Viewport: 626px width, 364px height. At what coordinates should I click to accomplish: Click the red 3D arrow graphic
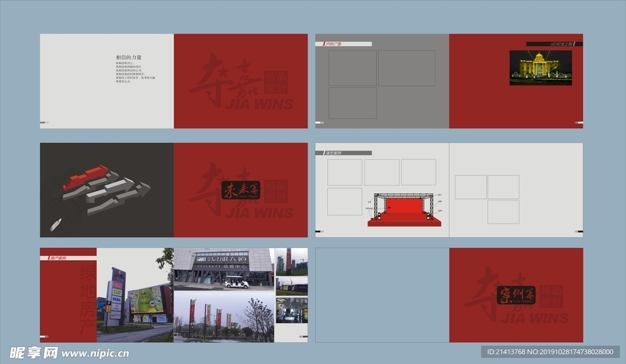86,176
